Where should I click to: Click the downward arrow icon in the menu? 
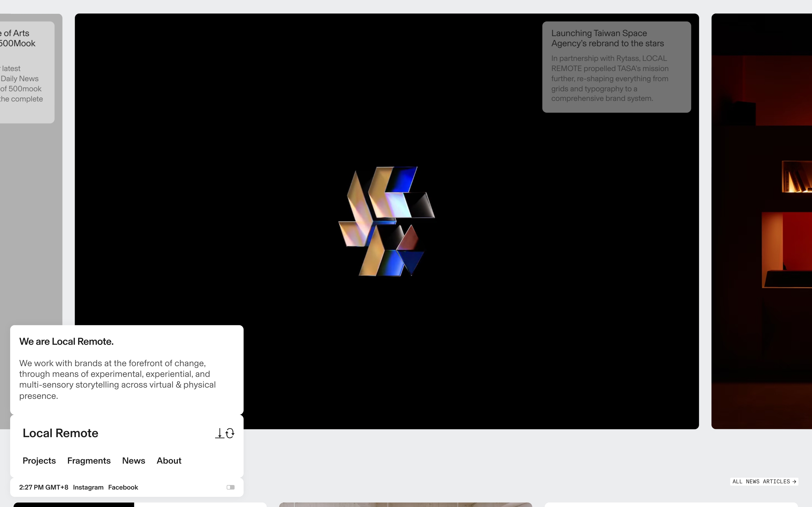[x=219, y=433]
